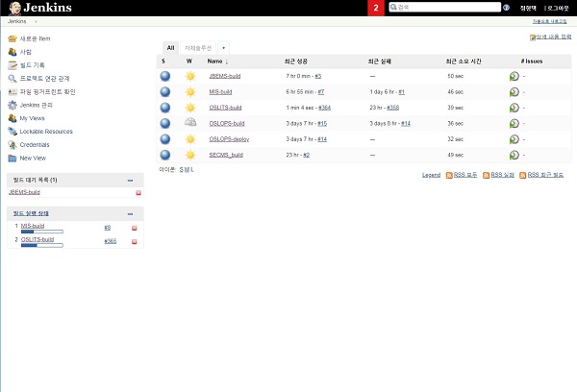The width and height of the screenshot is (577, 392).
Task: Open the JBEMS-build job link
Action: click(x=225, y=76)
